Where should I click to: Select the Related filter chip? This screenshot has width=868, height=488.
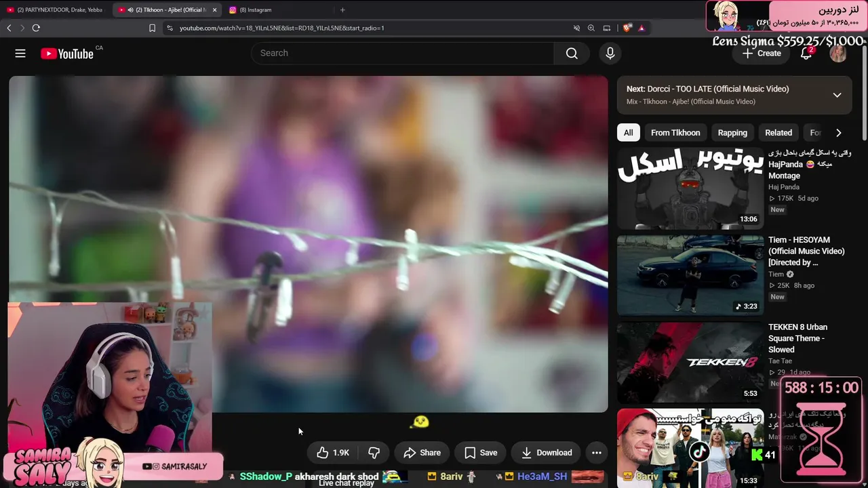point(778,133)
